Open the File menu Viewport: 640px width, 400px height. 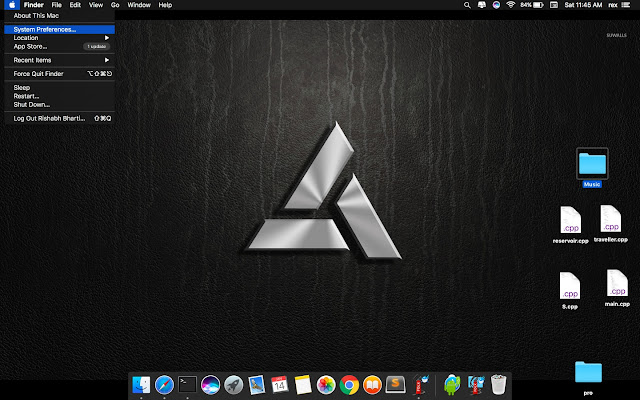click(x=56, y=5)
